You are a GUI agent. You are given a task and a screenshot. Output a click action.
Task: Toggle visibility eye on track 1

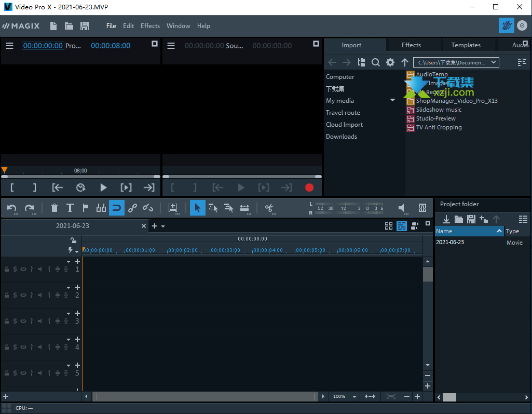point(23,269)
